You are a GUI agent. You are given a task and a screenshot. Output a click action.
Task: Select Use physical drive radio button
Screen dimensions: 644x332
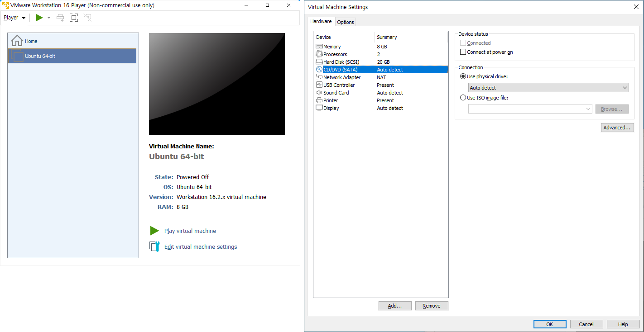point(463,76)
